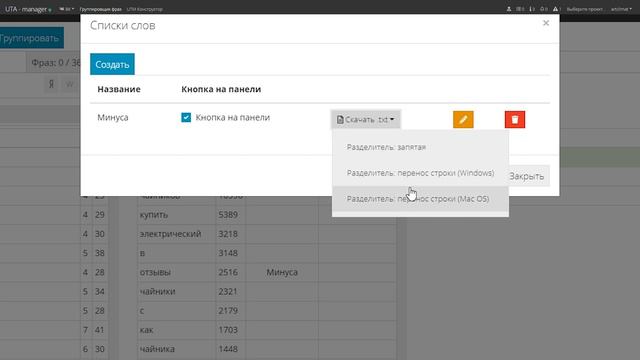Image resolution: width=640 pixels, height=360 pixels.
Task: Click the frequency value 3218
Action: point(228,234)
